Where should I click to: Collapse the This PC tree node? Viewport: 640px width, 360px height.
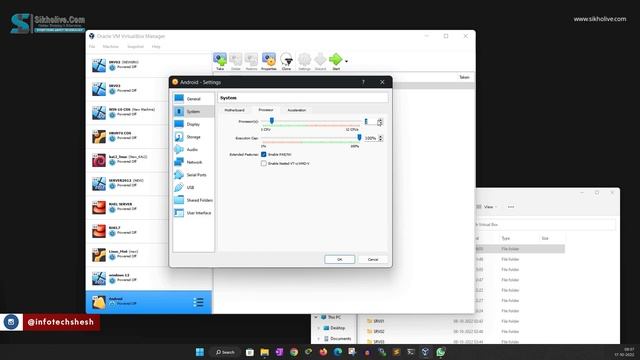tap(316, 317)
